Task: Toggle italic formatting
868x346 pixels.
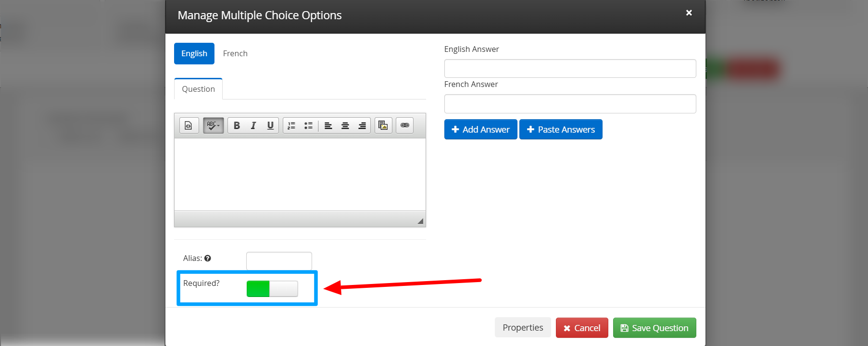Action: click(253, 125)
